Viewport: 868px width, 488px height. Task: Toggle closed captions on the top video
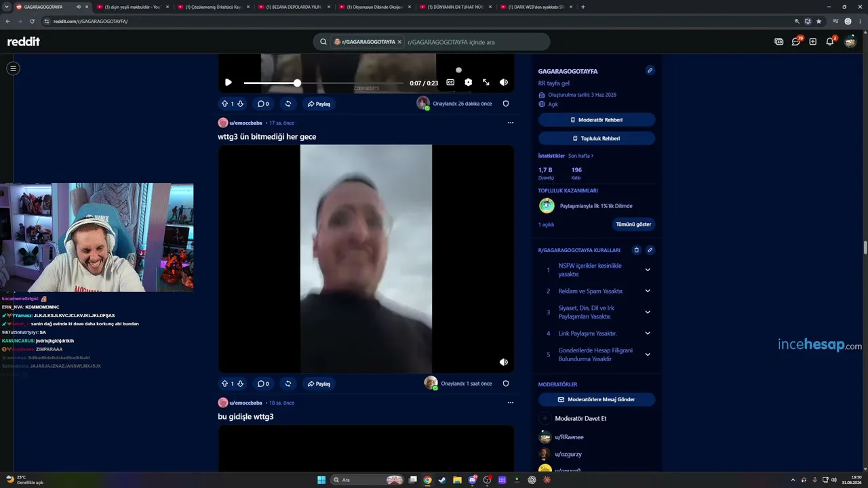click(x=450, y=83)
